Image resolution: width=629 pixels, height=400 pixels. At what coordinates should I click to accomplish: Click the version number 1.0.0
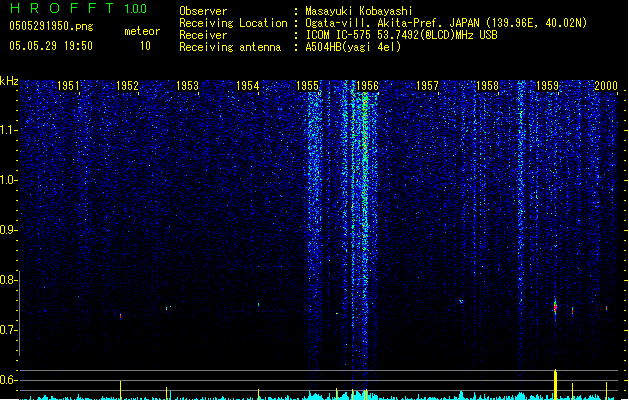136,9
